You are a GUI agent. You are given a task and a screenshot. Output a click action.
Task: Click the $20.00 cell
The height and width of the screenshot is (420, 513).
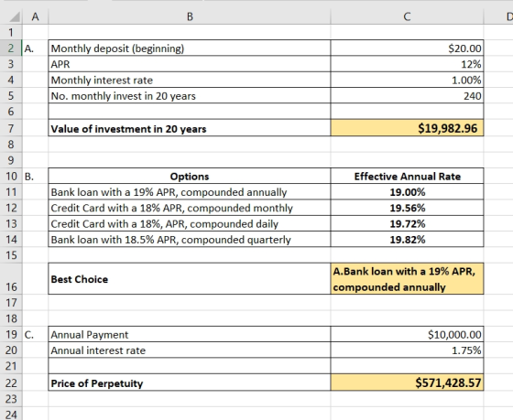tap(407, 48)
